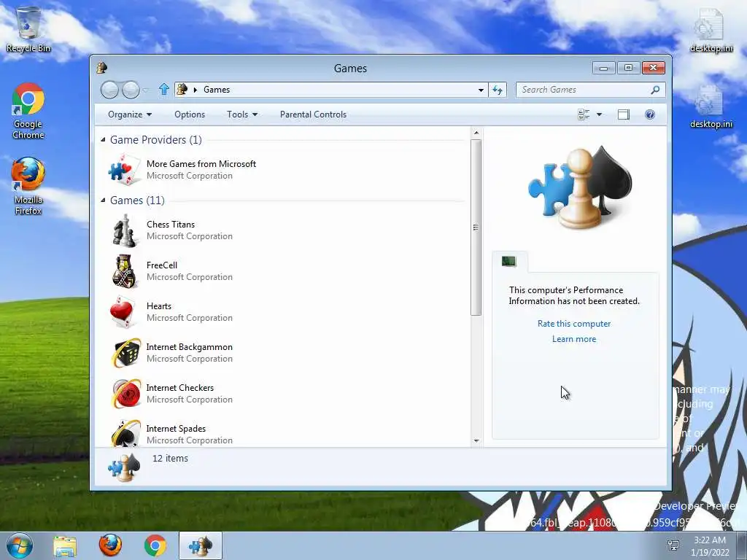Open the view options dropdown arrow
The image size is (747, 560).
coord(600,114)
